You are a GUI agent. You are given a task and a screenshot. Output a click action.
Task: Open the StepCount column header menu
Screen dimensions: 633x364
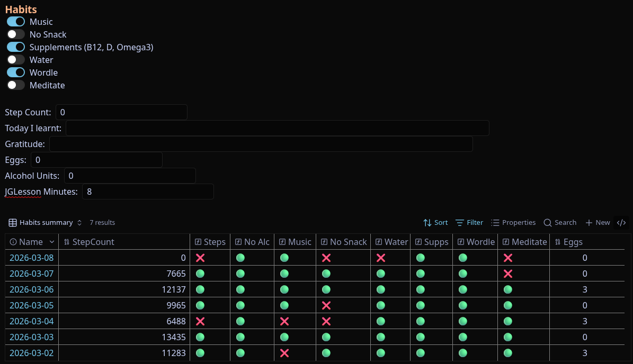click(x=93, y=242)
